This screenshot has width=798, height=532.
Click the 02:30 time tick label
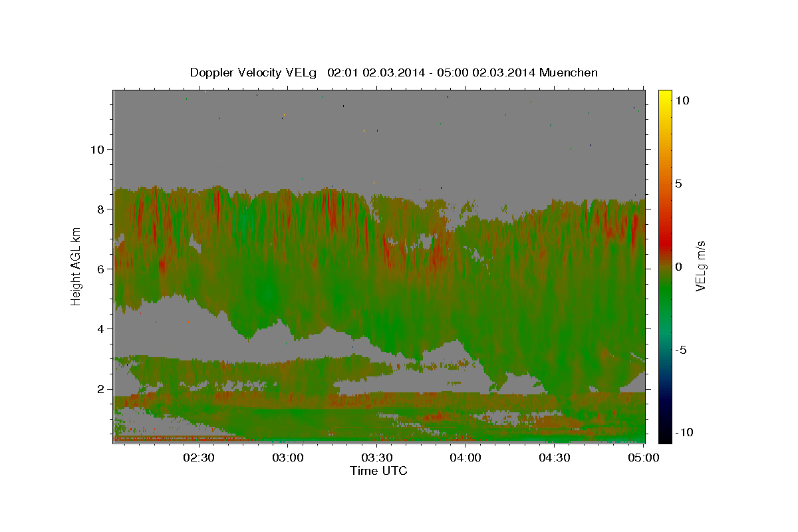(x=199, y=458)
